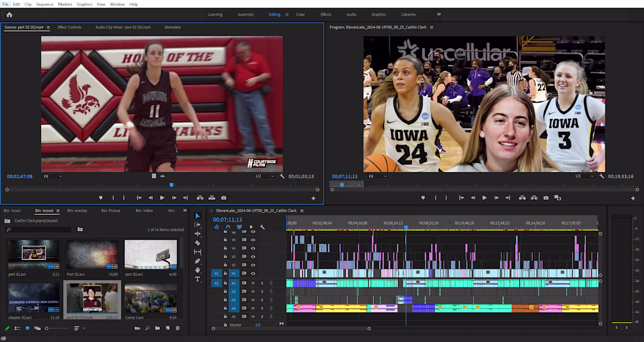Switch to the Color workspace tab
The image size is (644, 342).
tap(300, 15)
